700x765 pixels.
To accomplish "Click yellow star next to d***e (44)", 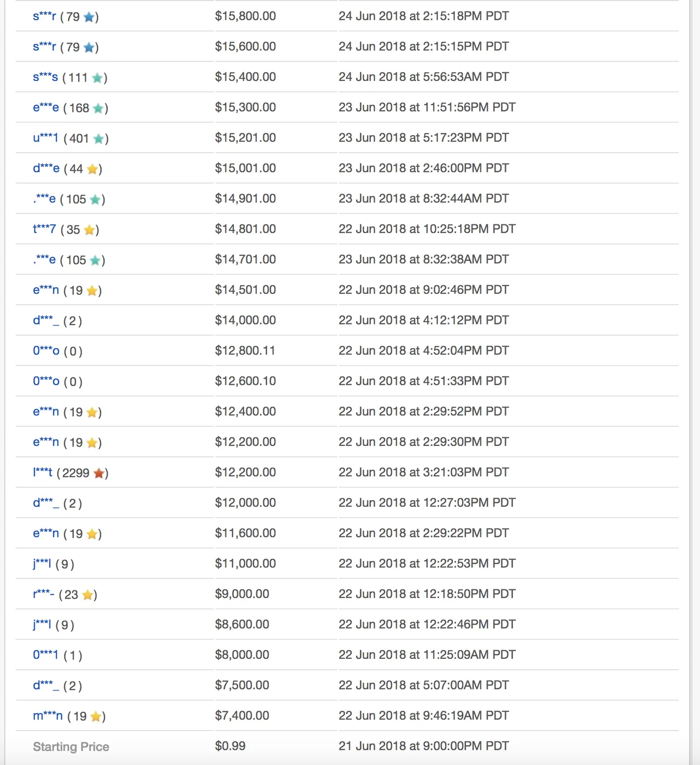I will (92, 169).
